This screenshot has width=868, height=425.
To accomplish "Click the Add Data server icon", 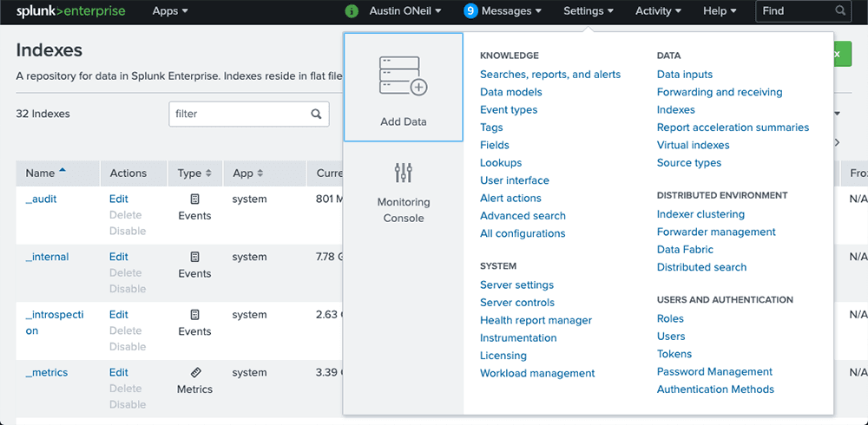I will pos(404,75).
